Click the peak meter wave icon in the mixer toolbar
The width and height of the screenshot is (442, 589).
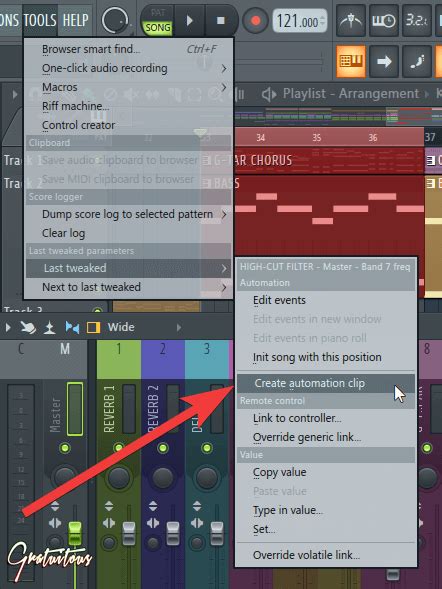point(49,328)
